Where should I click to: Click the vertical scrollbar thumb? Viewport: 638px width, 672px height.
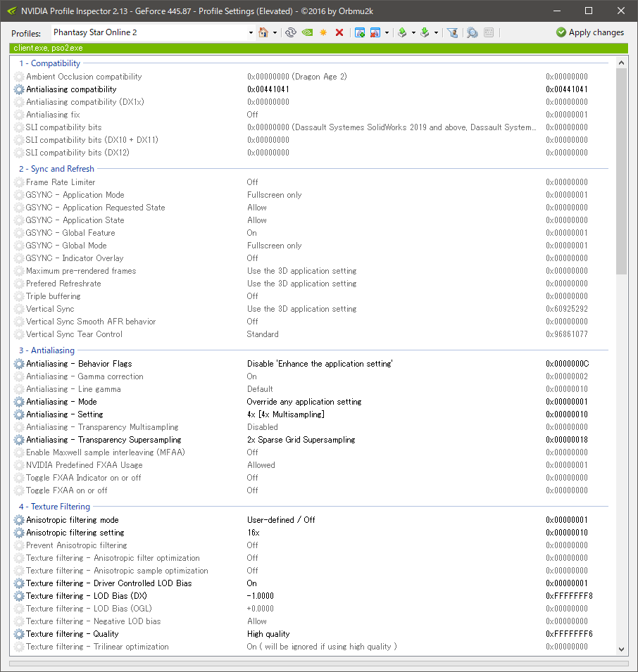621,172
